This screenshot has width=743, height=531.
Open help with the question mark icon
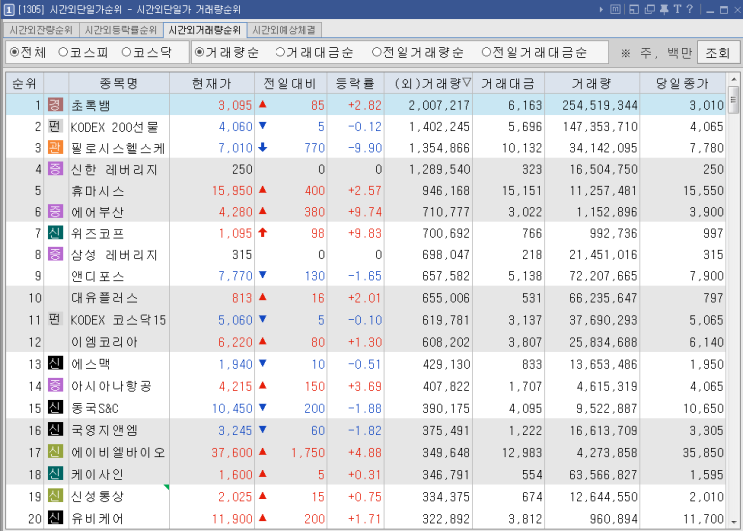(689, 9)
